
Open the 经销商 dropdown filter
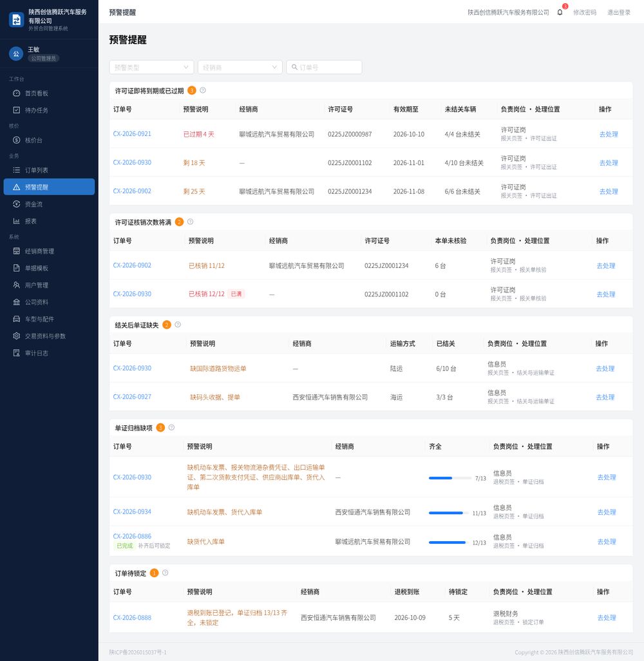click(x=240, y=67)
